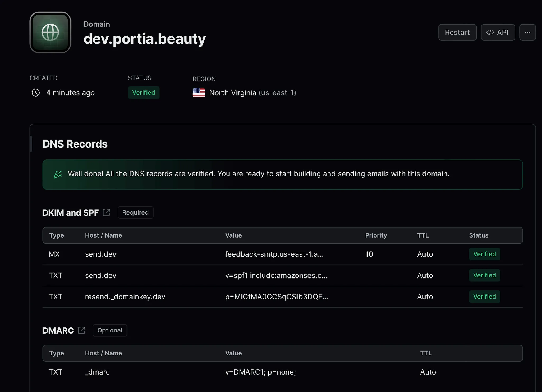Copy the resend._domainkey.dev host name
This screenshot has height=392, width=542.
(x=125, y=297)
